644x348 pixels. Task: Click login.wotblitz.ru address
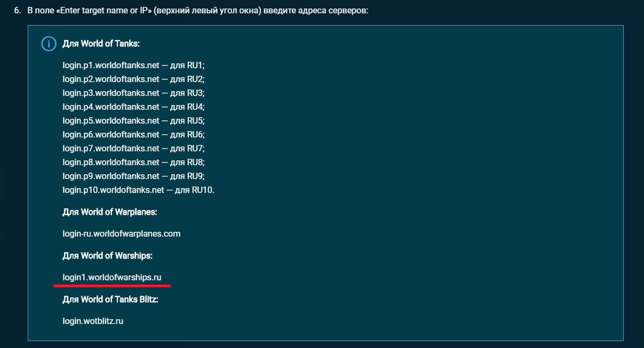tap(93, 321)
